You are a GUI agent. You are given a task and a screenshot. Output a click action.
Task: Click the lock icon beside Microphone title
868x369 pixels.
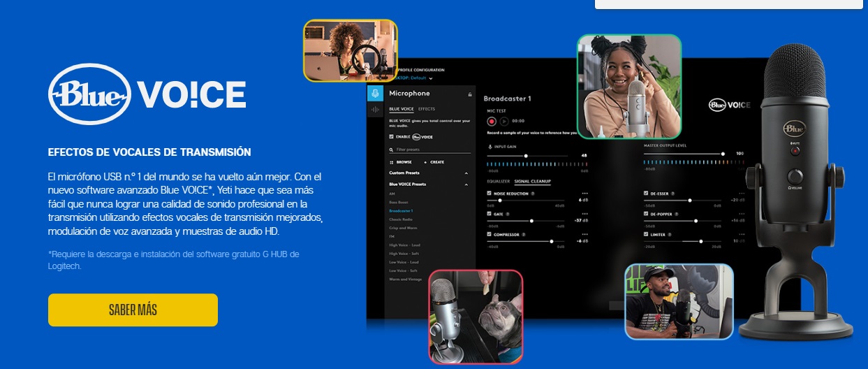[470, 94]
